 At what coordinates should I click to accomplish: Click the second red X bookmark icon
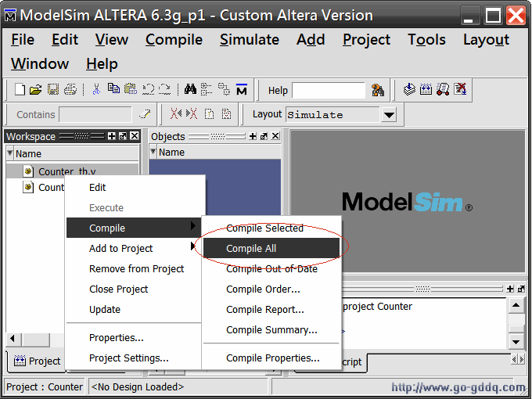pos(192,113)
